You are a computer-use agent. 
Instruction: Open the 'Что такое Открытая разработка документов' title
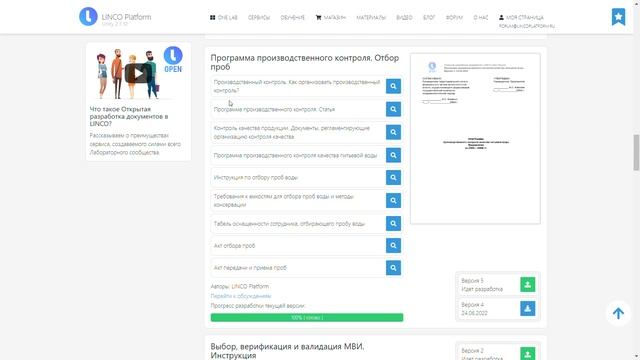coord(129,116)
